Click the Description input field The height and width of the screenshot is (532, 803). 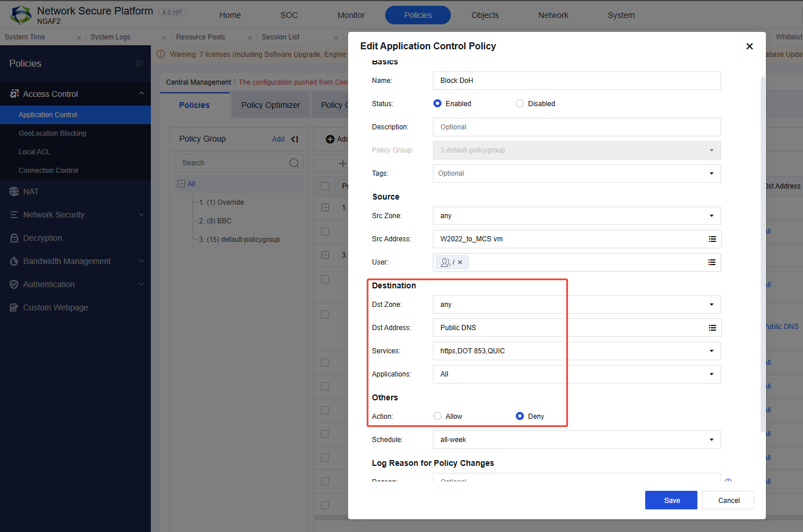click(x=577, y=127)
